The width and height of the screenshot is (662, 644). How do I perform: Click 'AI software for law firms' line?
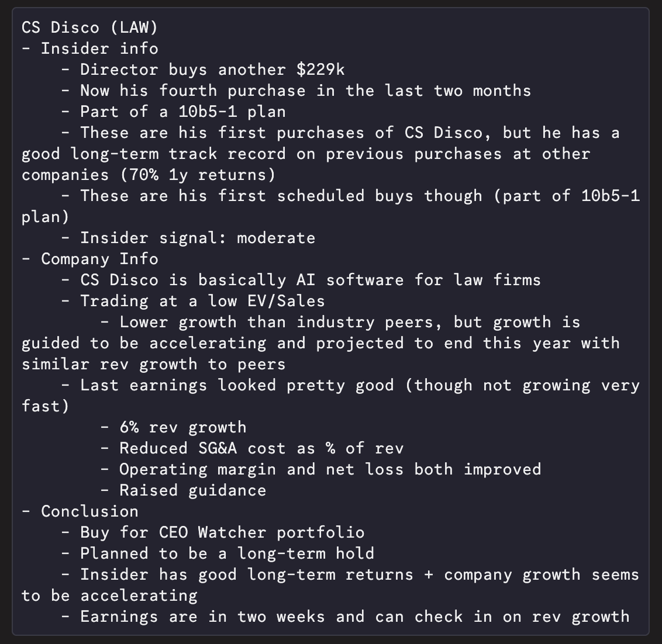pyautogui.click(x=311, y=281)
